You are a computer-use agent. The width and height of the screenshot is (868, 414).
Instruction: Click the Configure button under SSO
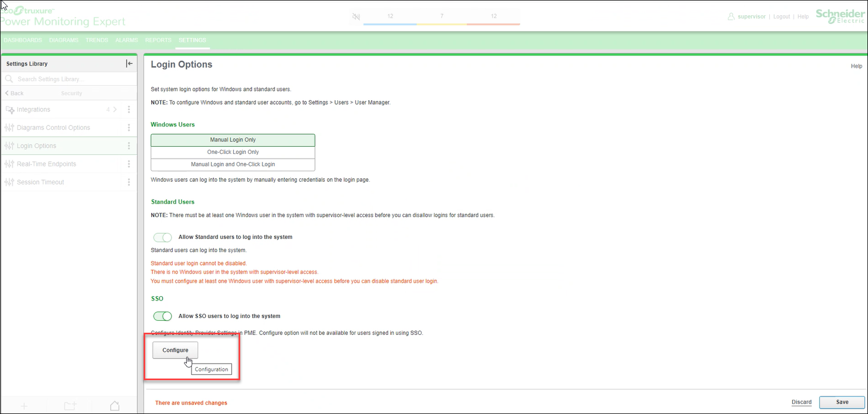[x=175, y=350]
